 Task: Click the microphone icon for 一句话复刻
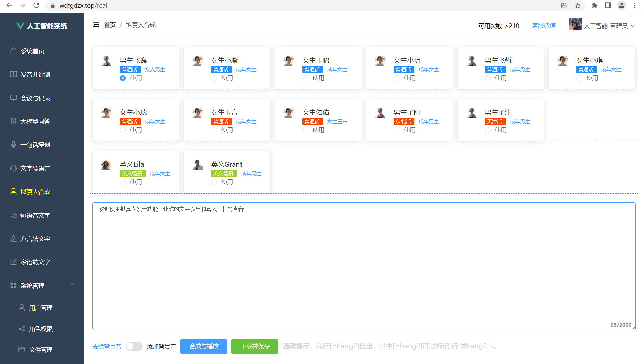point(13,145)
